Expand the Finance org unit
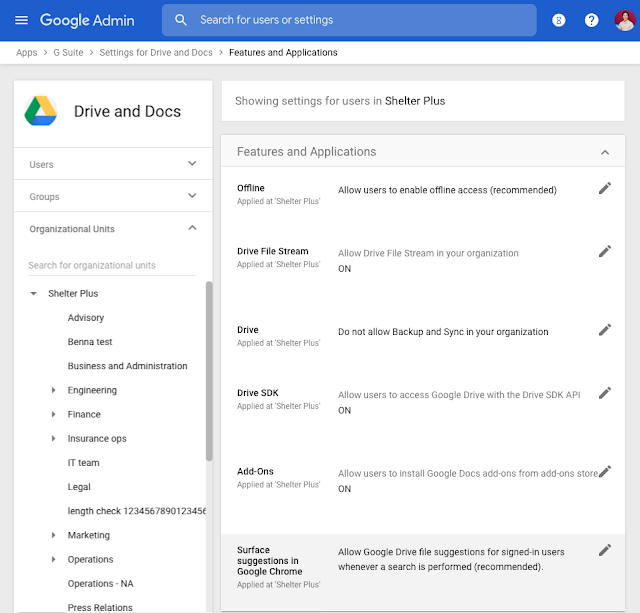Image resolution: width=640 pixels, height=613 pixels. pyautogui.click(x=53, y=414)
